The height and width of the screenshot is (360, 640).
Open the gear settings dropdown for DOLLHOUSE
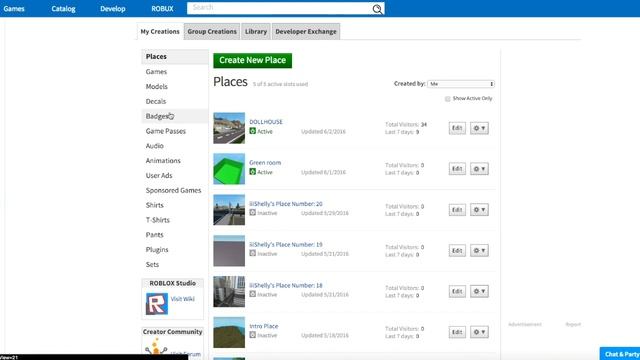pyautogui.click(x=479, y=128)
